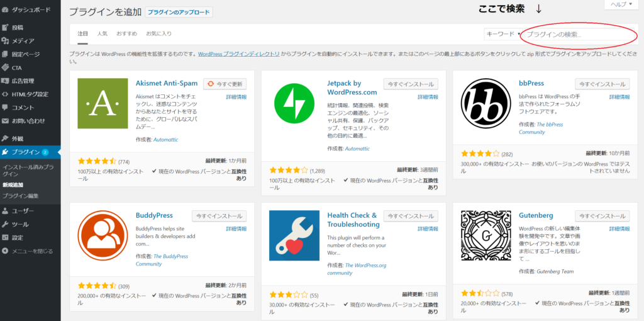Click the 固定ページ pages icon
The height and width of the screenshot is (321, 644).
pos(5,54)
